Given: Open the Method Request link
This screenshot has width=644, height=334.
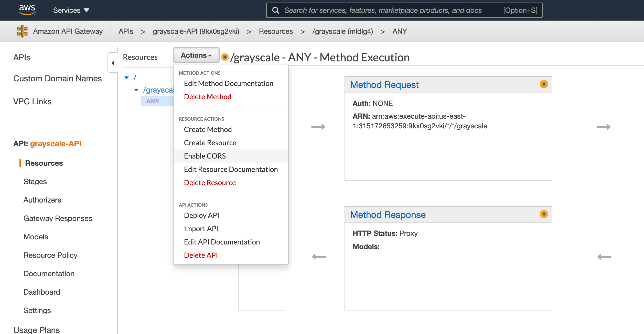Looking at the screenshot, I should [x=384, y=85].
